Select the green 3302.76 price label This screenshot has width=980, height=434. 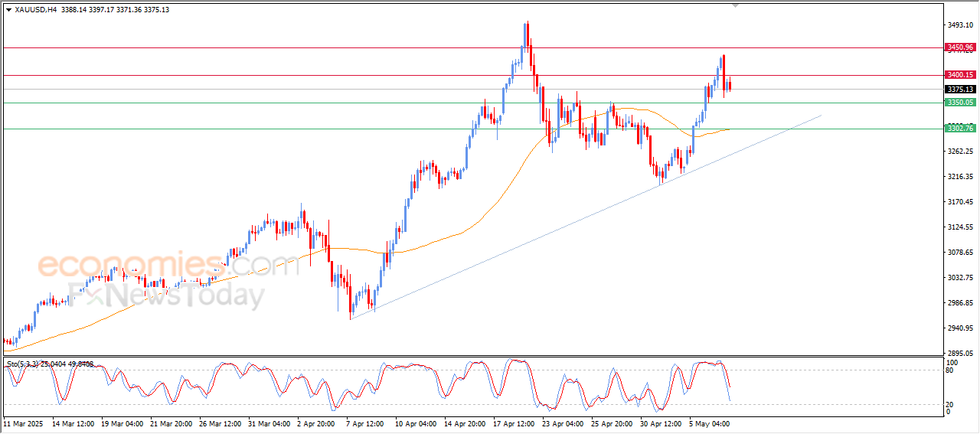pos(959,129)
